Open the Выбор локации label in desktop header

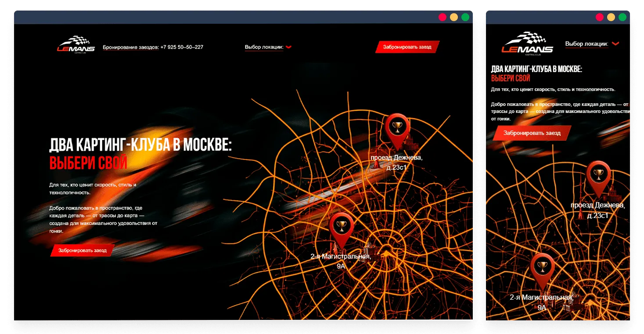[x=264, y=47]
